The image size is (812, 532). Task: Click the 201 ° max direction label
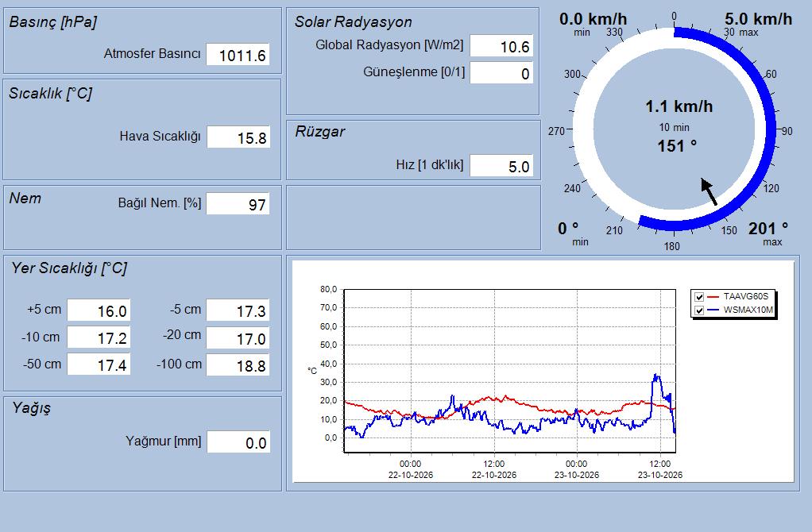point(768,228)
